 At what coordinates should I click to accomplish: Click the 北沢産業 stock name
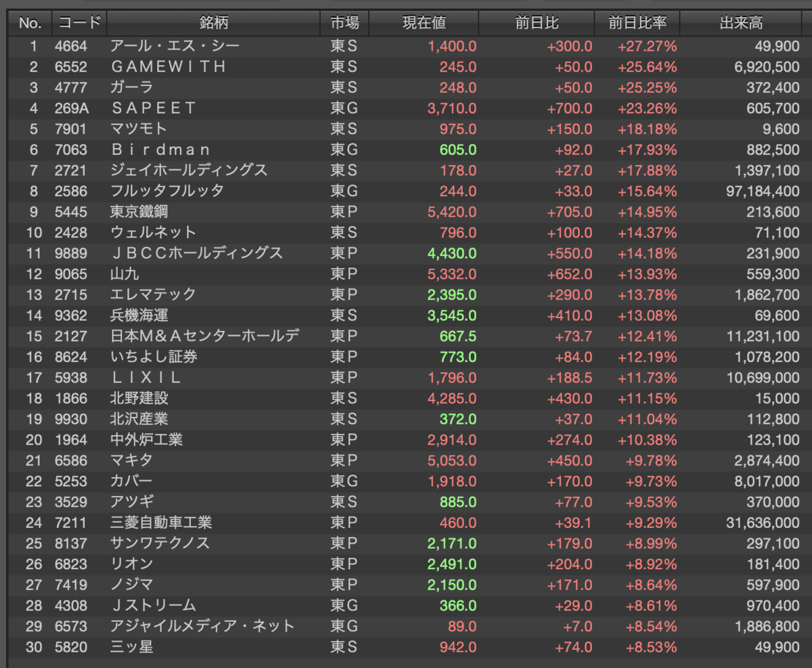click(x=139, y=419)
